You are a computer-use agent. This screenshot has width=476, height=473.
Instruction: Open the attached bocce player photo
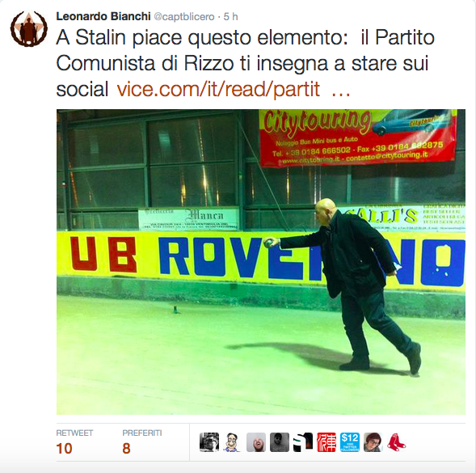coord(261,262)
